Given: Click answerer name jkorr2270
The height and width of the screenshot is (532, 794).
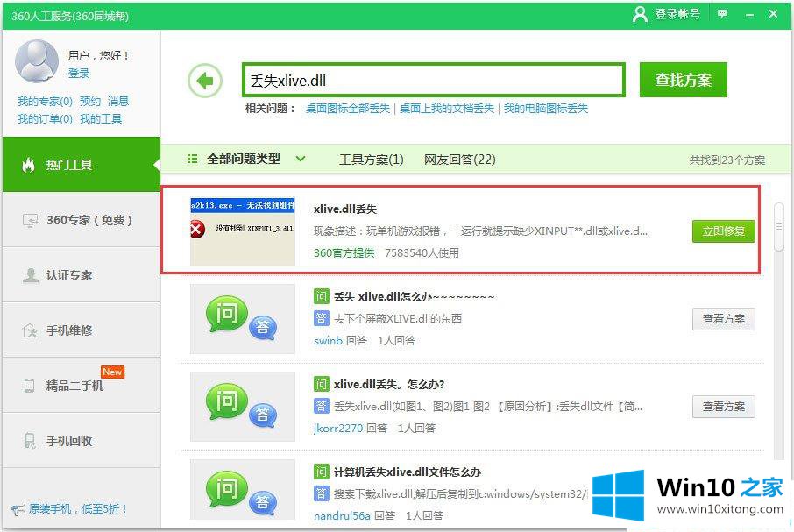Looking at the screenshot, I should click(x=338, y=428).
